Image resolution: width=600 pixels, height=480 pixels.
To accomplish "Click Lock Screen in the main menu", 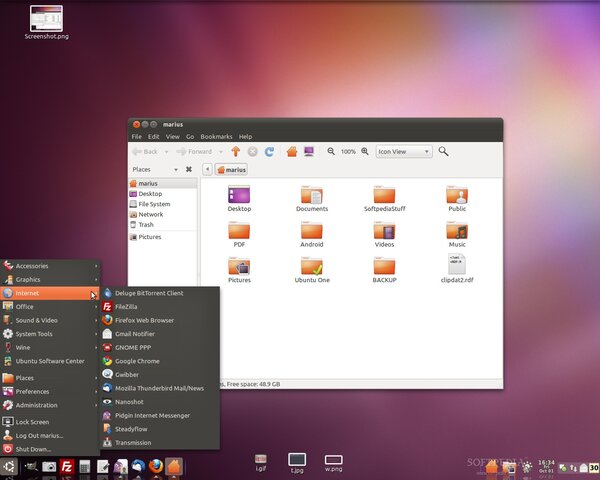I will coord(50,422).
